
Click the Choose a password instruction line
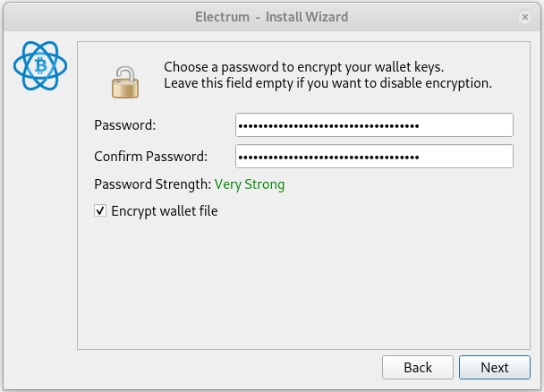(304, 67)
